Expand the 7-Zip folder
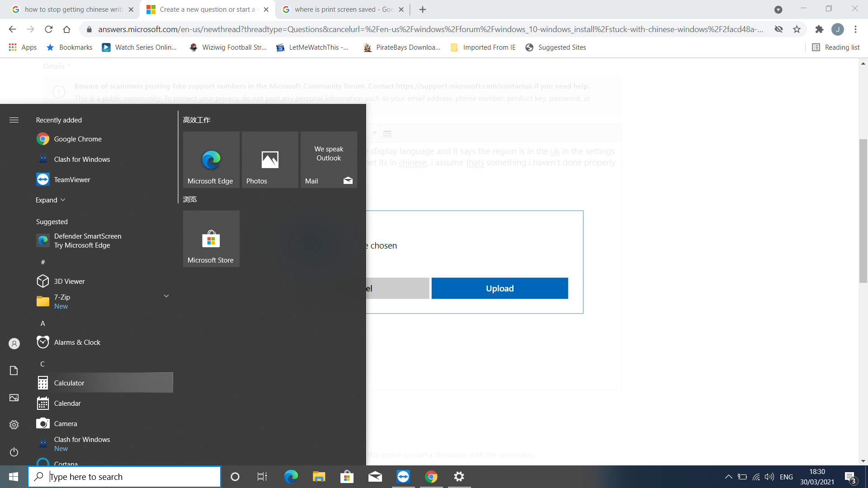868x488 pixels. (166, 296)
